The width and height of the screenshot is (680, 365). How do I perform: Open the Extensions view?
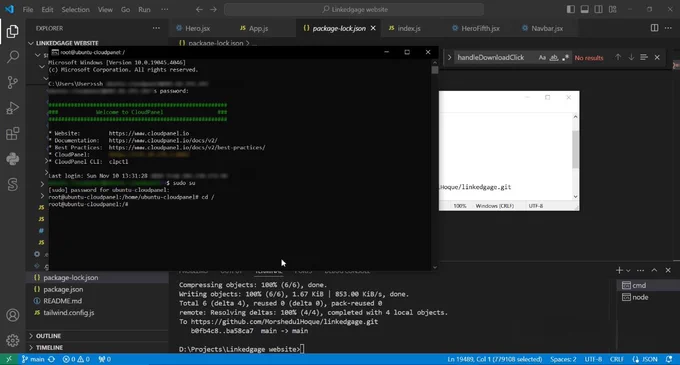point(13,134)
